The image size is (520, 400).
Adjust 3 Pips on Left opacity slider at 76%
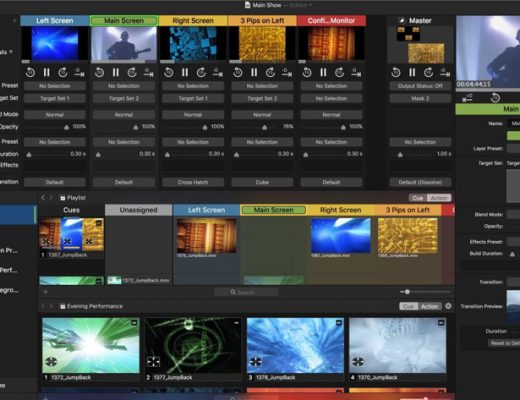point(264,127)
